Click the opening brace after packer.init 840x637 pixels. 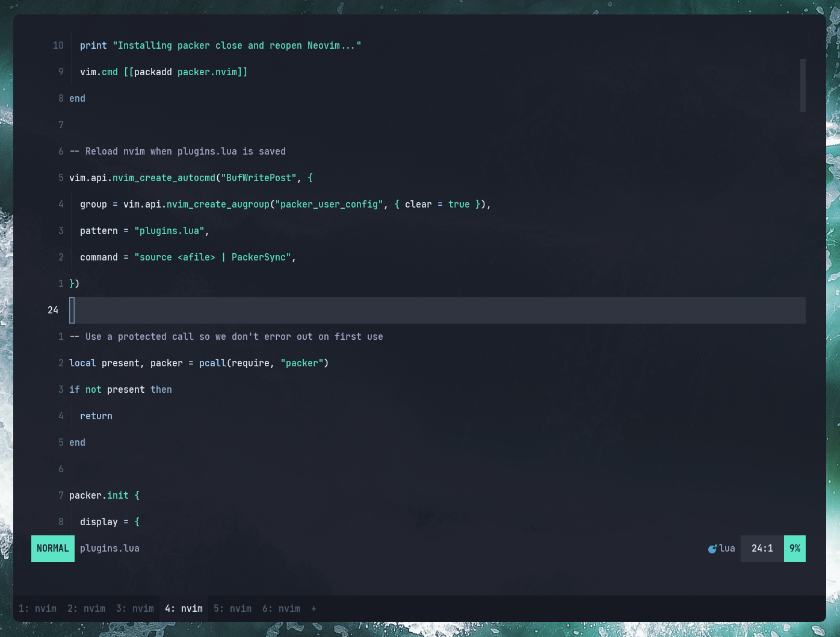tap(137, 496)
